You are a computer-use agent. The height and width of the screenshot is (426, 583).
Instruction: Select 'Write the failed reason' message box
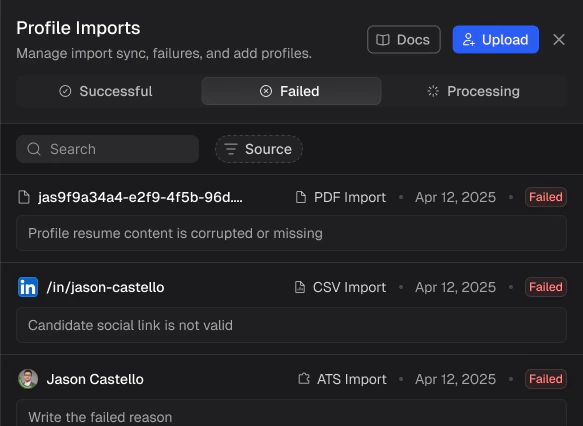pyautogui.click(x=291, y=413)
